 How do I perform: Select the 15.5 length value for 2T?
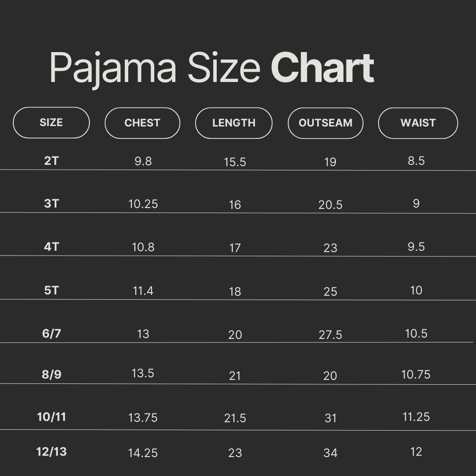[x=235, y=162]
